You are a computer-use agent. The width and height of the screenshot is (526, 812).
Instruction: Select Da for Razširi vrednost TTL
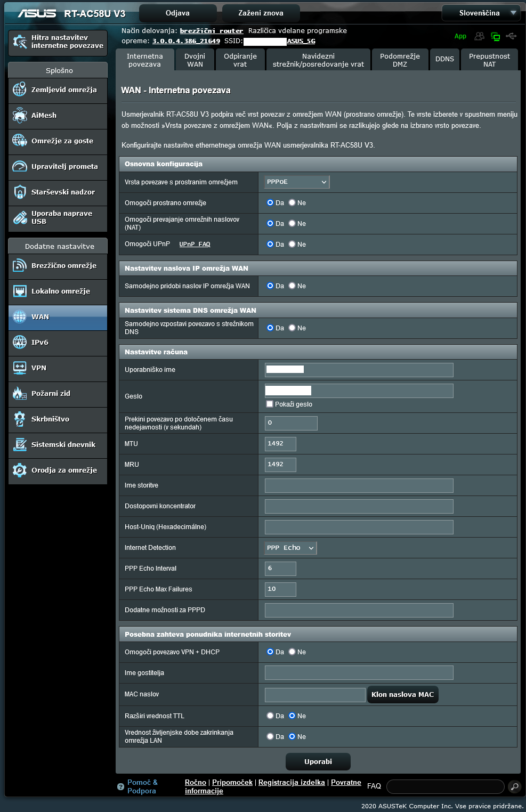tap(270, 716)
